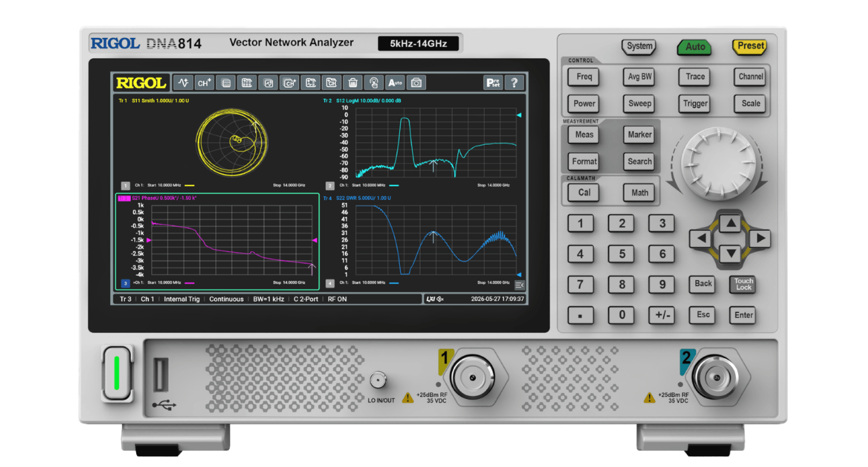Click the decimal point key
The image size is (868, 467).
tap(580, 316)
